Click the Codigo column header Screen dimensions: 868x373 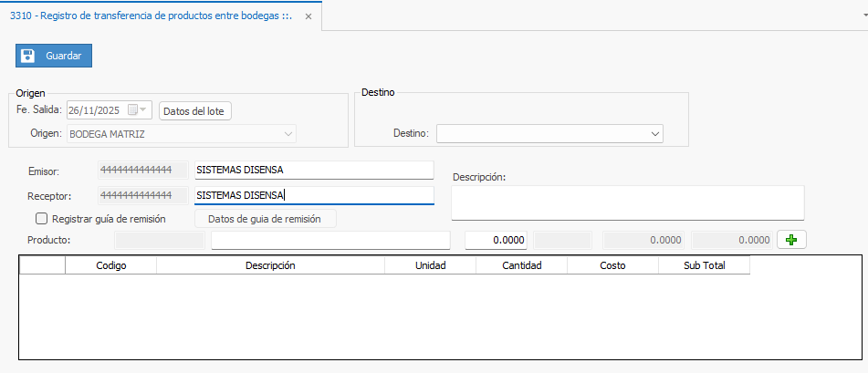click(x=110, y=265)
